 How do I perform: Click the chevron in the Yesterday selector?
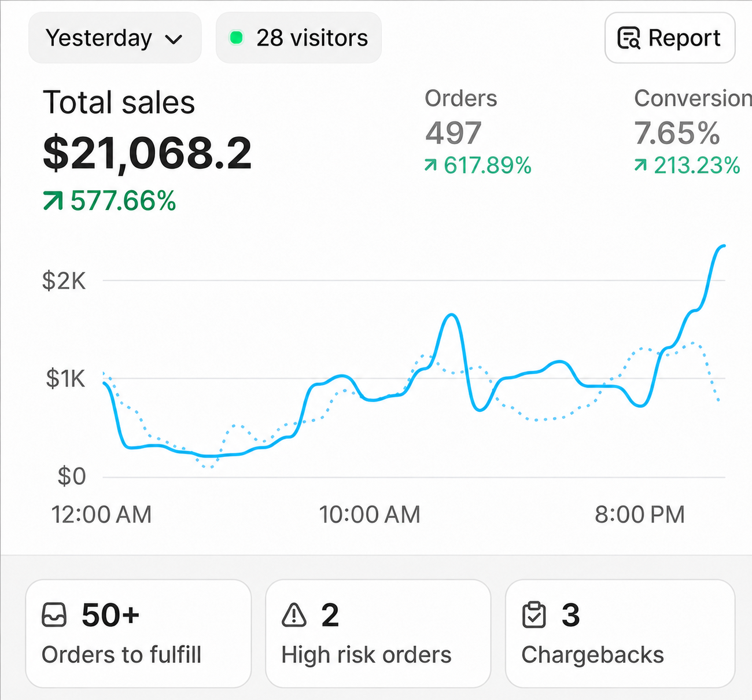pyautogui.click(x=174, y=39)
